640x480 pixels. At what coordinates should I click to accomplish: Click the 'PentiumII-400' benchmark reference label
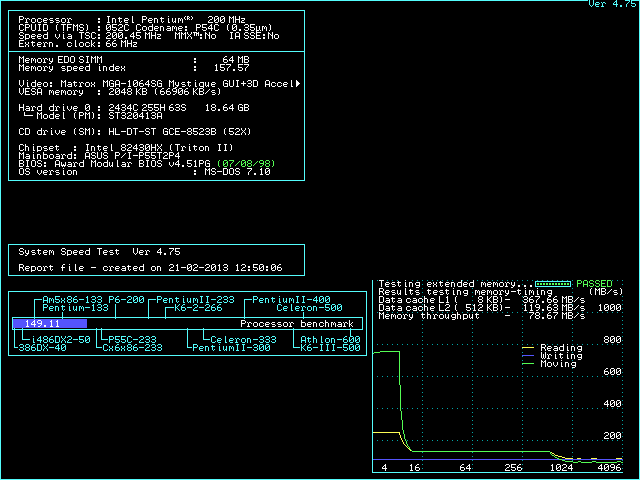(291, 300)
